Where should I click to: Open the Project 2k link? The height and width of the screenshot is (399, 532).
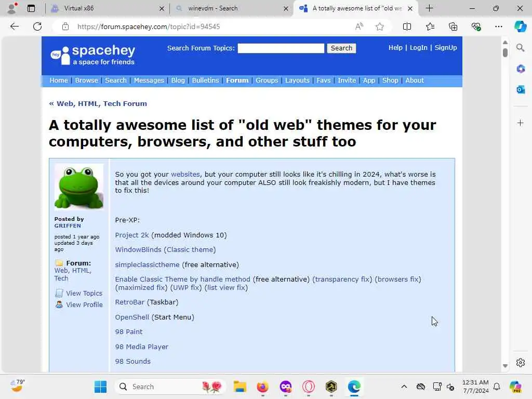click(x=132, y=235)
